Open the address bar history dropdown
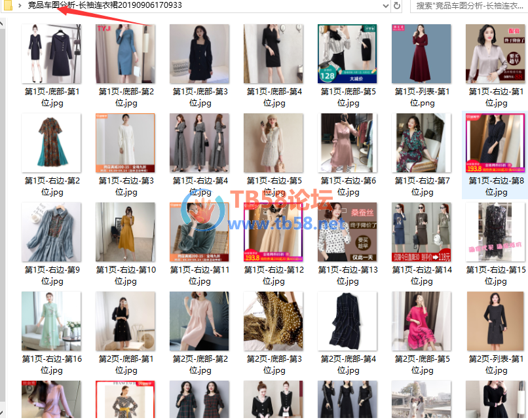This screenshot has height=420, width=528. [386, 5]
